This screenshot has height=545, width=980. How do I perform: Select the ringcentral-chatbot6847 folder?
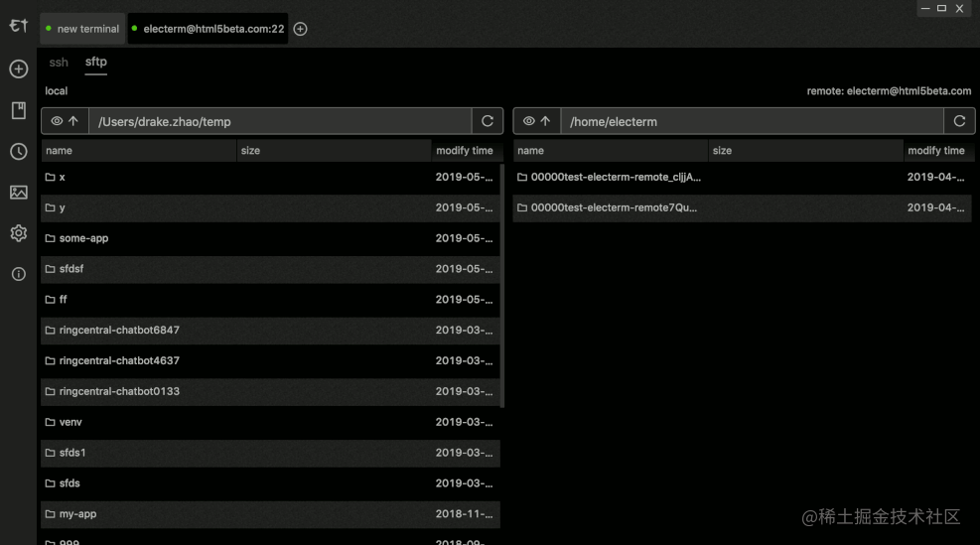(271, 330)
